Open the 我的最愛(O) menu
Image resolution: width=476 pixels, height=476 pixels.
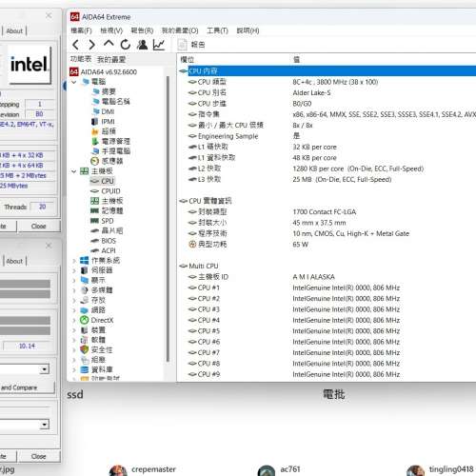(x=180, y=30)
